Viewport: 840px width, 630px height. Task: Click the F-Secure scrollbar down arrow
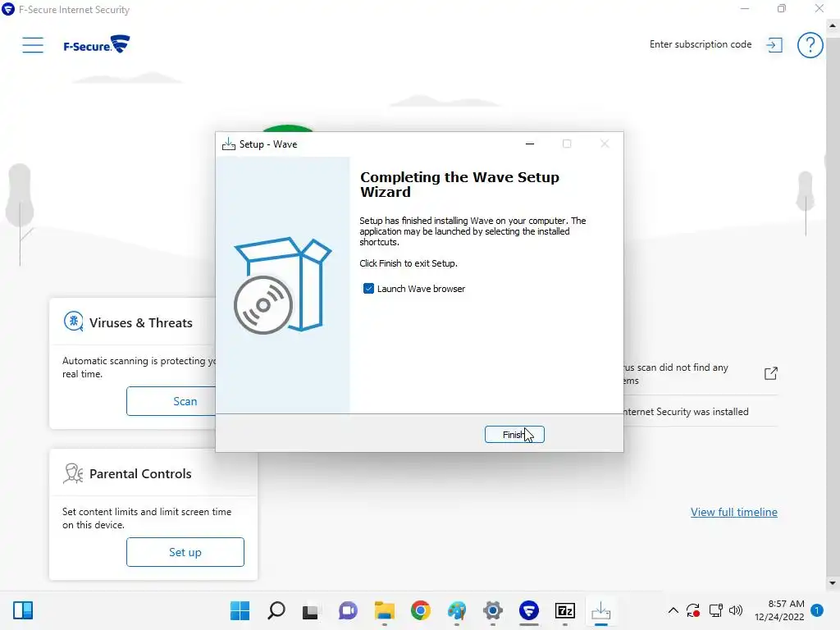(833, 583)
